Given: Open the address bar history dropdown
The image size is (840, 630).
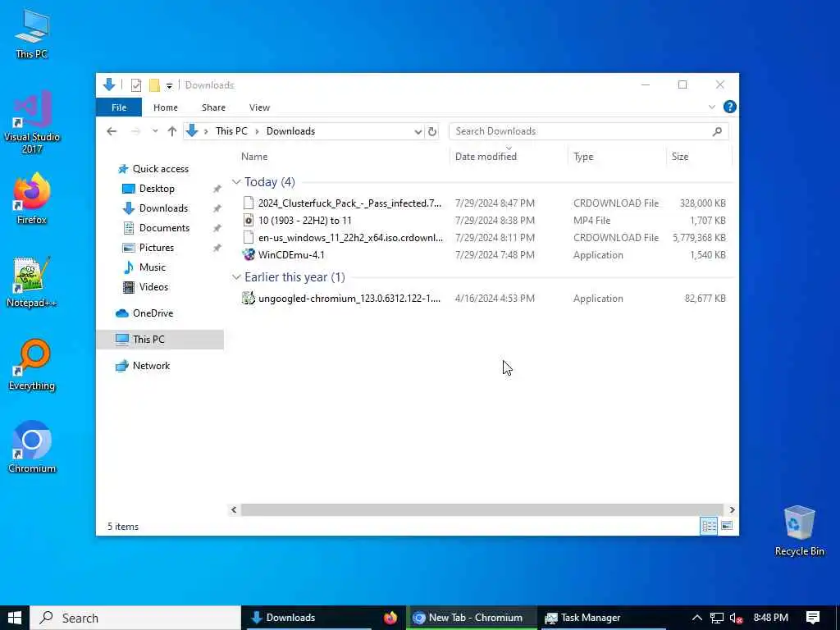Looking at the screenshot, I should pyautogui.click(x=418, y=132).
